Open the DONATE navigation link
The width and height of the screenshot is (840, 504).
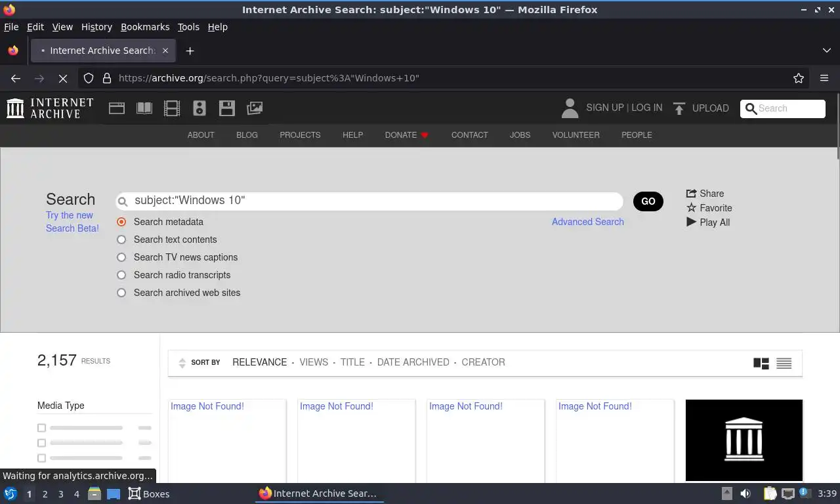coord(407,135)
